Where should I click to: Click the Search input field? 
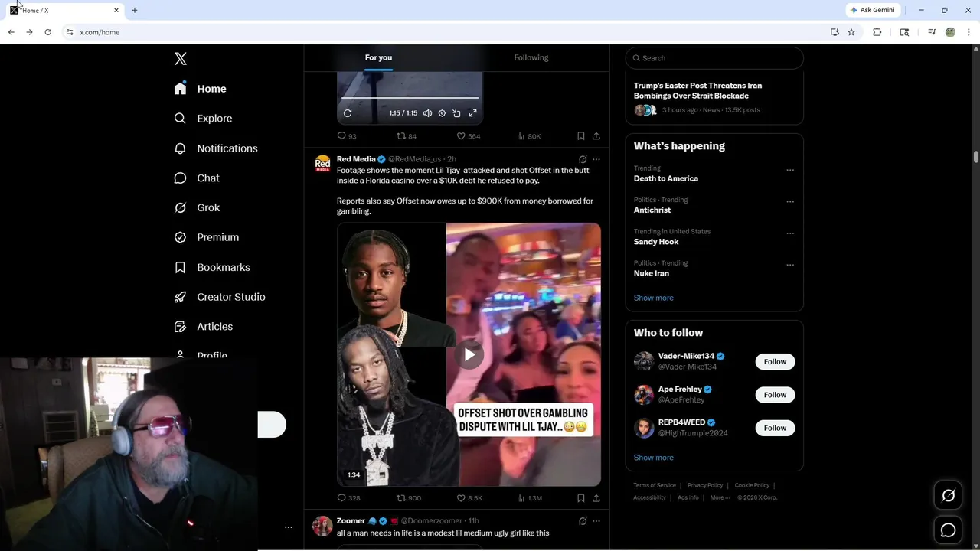pos(714,58)
